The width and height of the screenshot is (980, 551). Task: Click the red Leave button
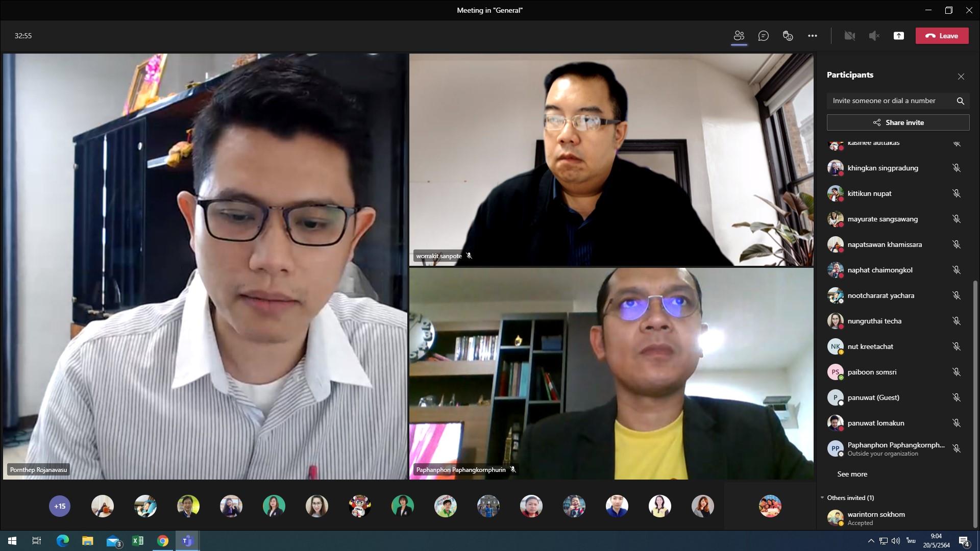[942, 36]
